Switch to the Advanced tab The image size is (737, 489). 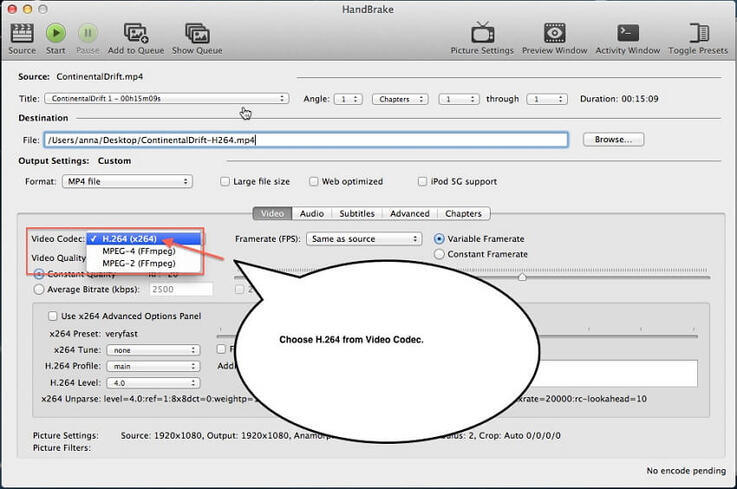(x=410, y=213)
